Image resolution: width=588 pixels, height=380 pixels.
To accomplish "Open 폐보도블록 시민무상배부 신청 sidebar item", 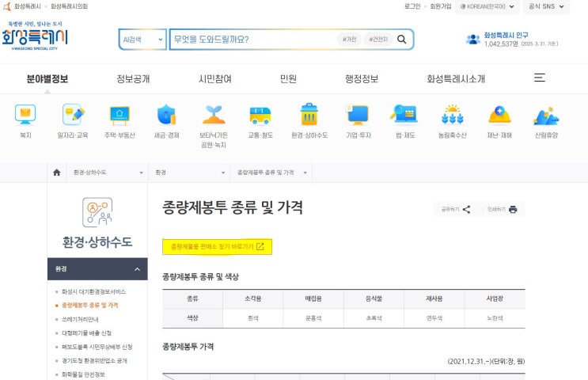I will click(x=97, y=347).
